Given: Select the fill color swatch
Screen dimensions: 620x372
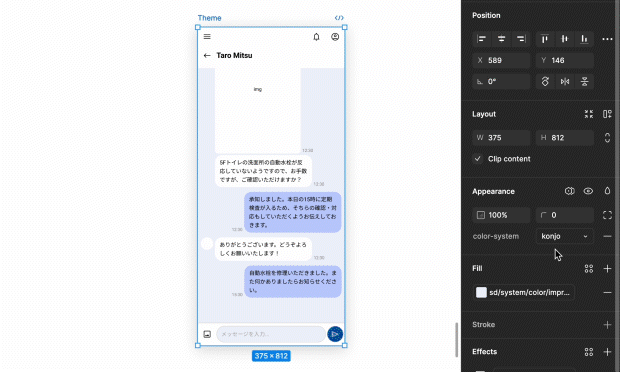Looking at the screenshot, I should tap(481, 293).
